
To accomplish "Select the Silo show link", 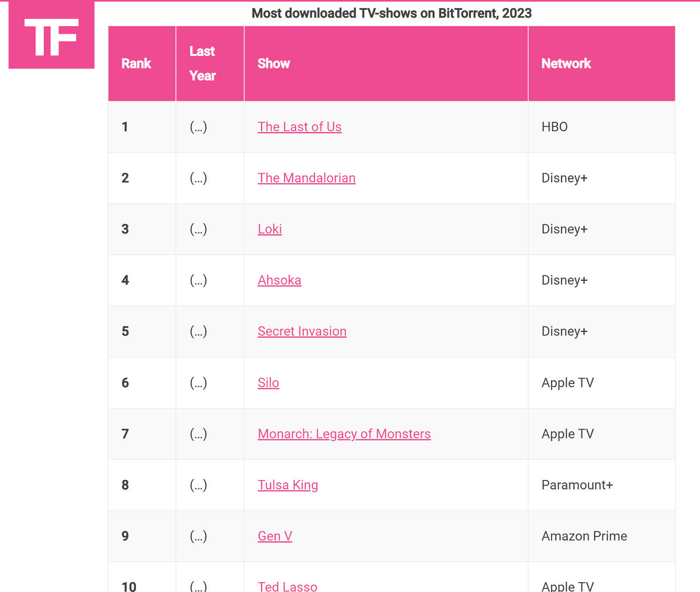I will click(268, 383).
